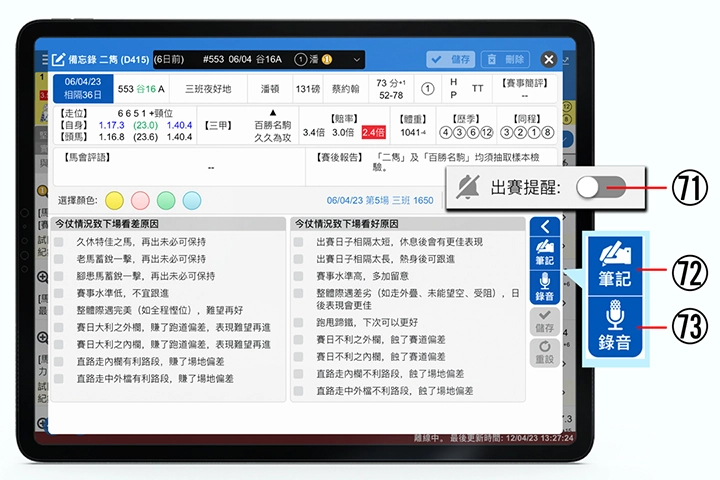Click rating cell 73 分 52-78
This screenshot has width=720, height=480.
click(x=391, y=89)
